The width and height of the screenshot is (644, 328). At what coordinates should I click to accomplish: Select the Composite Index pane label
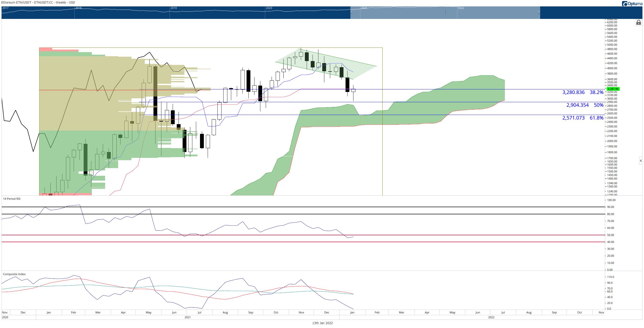click(14, 274)
